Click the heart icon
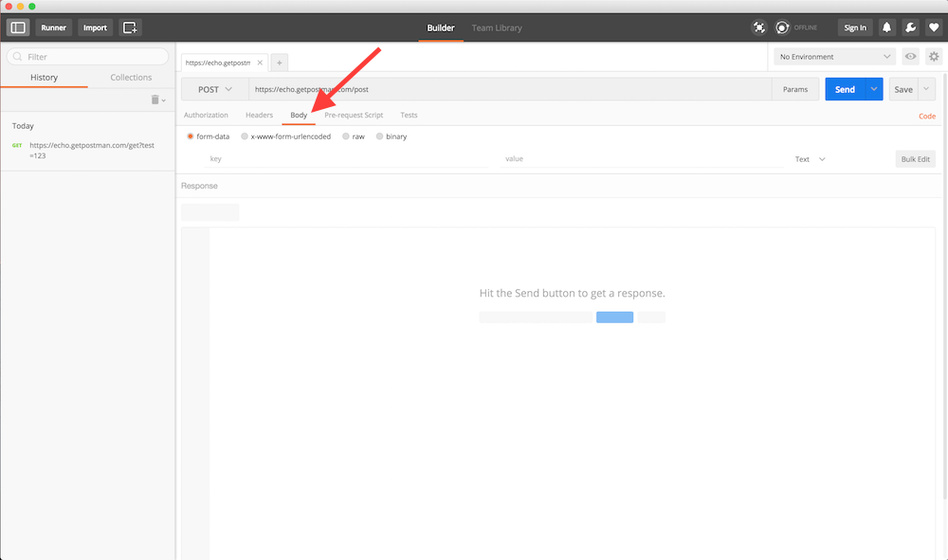The image size is (948, 560). [934, 27]
